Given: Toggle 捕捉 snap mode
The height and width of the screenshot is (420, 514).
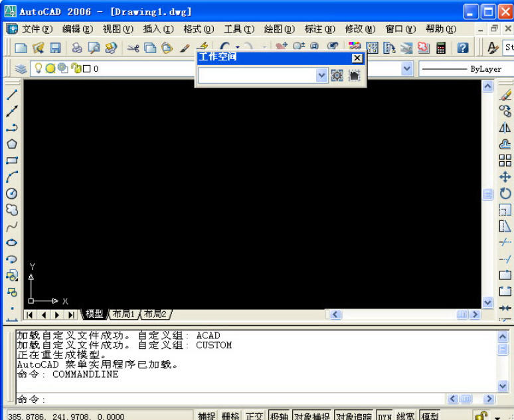Looking at the screenshot, I should click(207, 416).
